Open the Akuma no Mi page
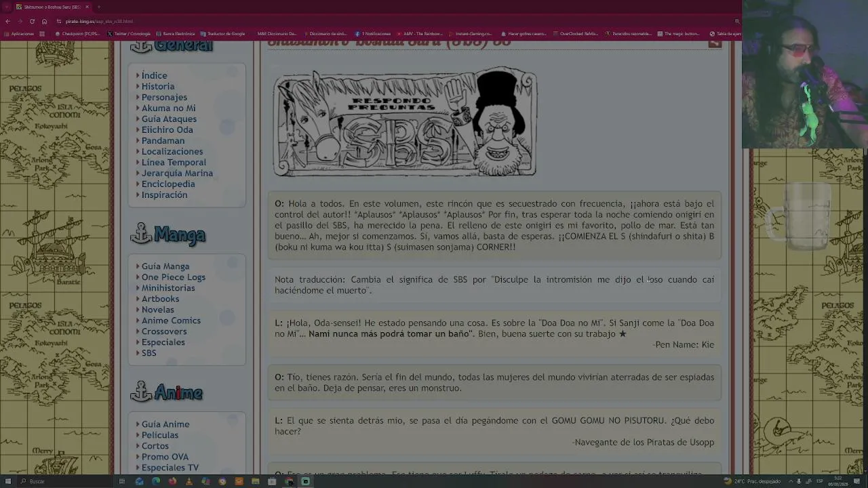The image size is (868, 488). pos(168,108)
